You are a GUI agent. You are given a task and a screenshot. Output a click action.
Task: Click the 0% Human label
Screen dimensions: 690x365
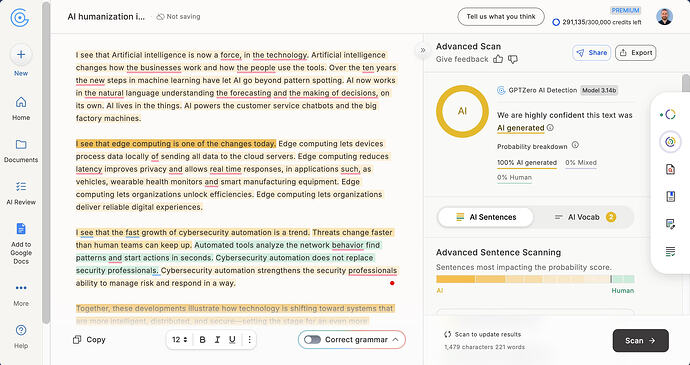pyautogui.click(x=514, y=177)
